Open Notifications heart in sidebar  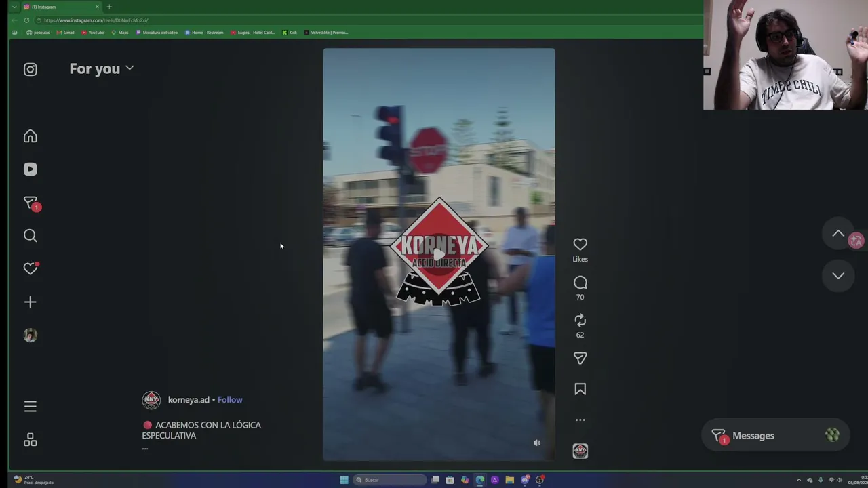pos(31,269)
